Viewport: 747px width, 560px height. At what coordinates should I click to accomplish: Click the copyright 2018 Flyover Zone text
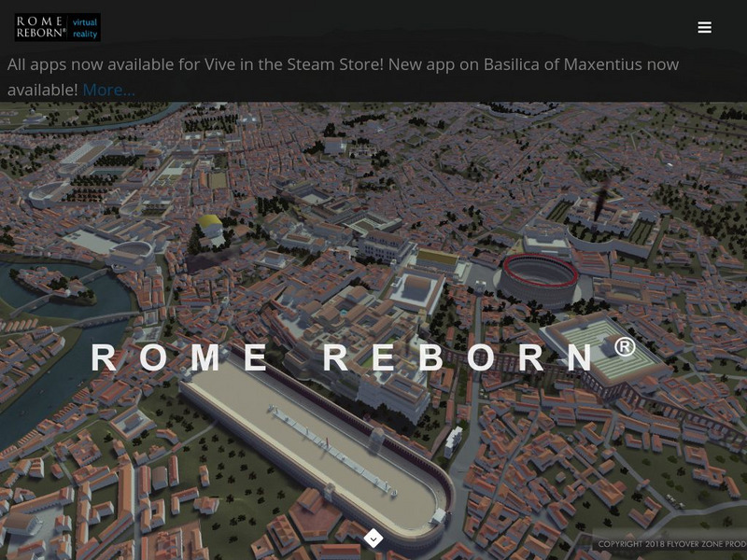[671, 544]
